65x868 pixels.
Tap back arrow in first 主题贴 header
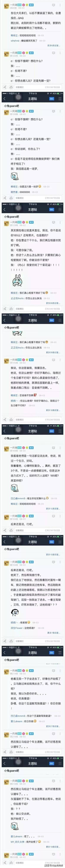[5, 99]
